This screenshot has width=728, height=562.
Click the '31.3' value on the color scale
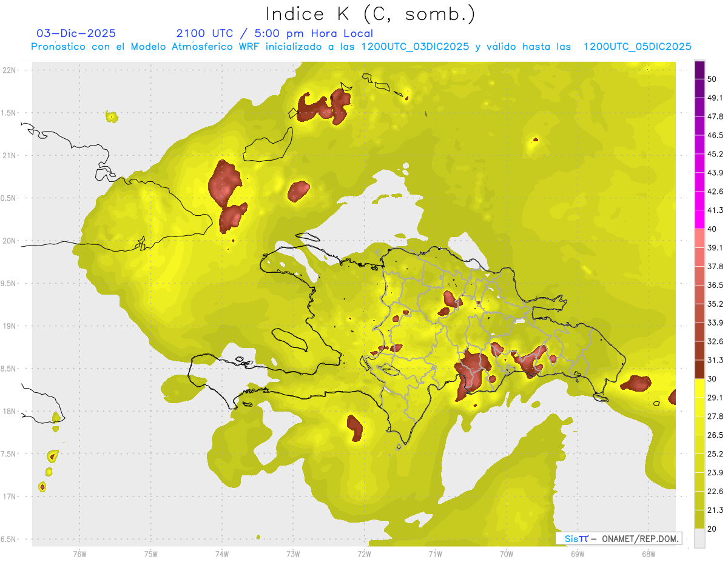coord(715,360)
